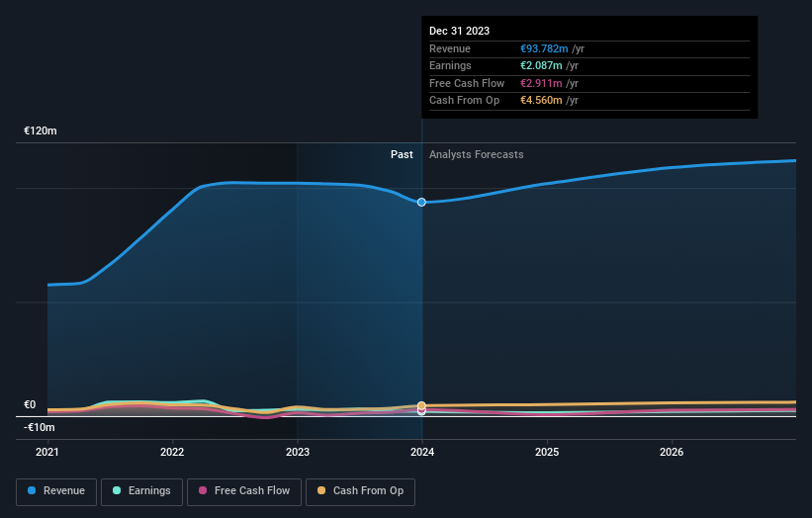Screen dimensions: 812x518
Task: Click the Earnings row label in tooltip
Action: pyautogui.click(x=451, y=65)
